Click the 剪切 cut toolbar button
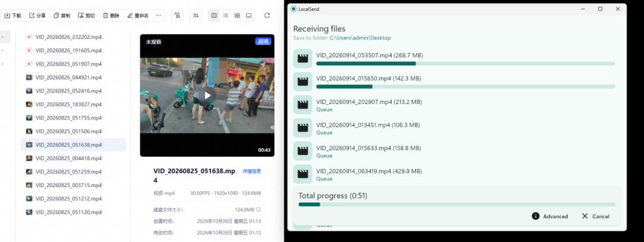The image size is (644, 242). tap(86, 16)
